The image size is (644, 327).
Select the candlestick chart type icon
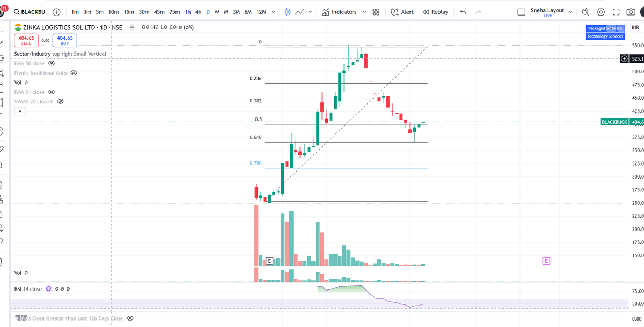point(288,12)
